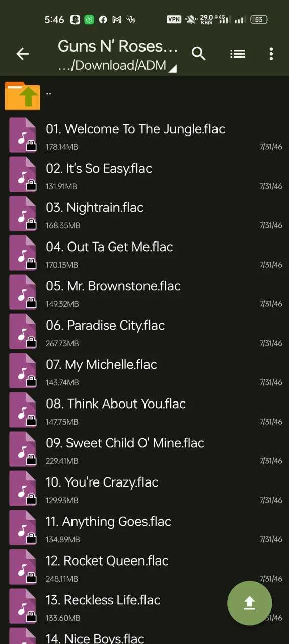Screen dimensions: 289x644
Task: Open the three-dot overflow menu
Action: coord(271,54)
